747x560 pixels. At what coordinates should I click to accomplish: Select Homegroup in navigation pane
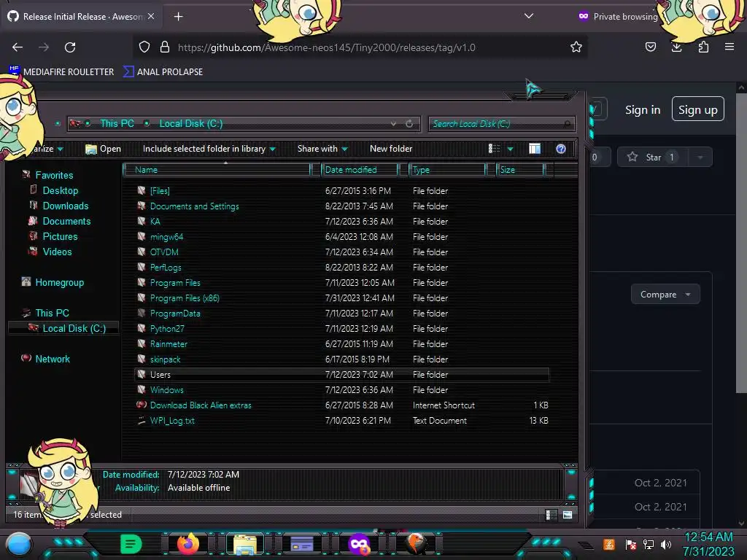(59, 282)
